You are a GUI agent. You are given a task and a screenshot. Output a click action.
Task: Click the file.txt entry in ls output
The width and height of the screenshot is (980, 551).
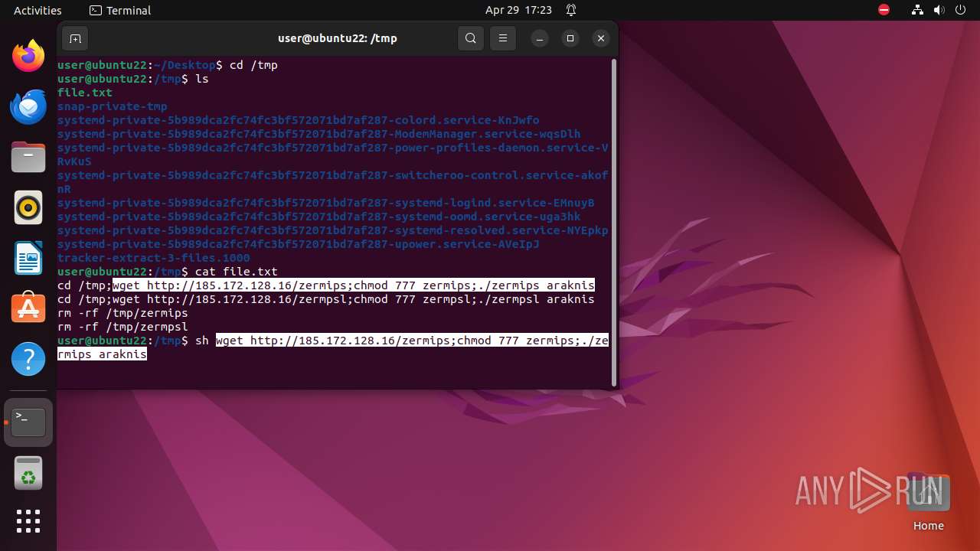click(x=85, y=93)
